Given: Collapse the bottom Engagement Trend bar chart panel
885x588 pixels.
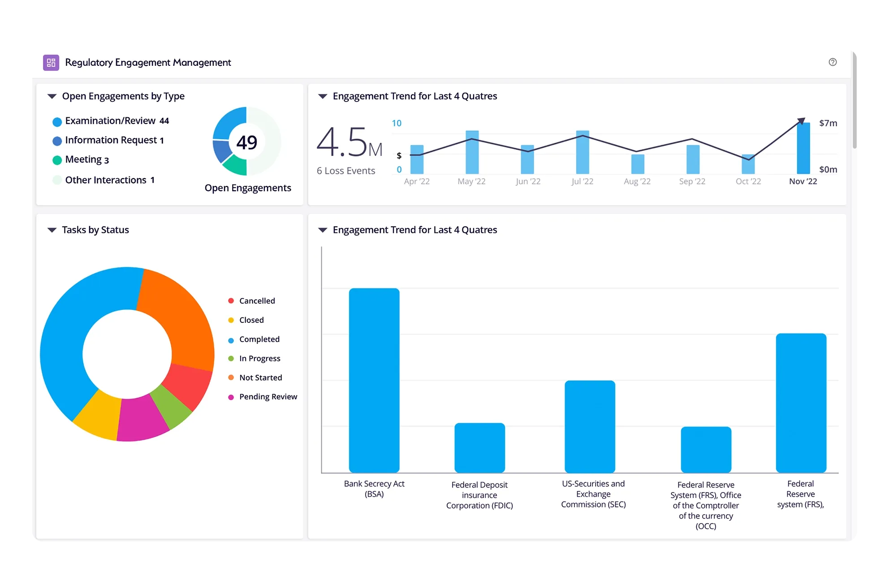Looking at the screenshot, I should click(x=323, y=230).
